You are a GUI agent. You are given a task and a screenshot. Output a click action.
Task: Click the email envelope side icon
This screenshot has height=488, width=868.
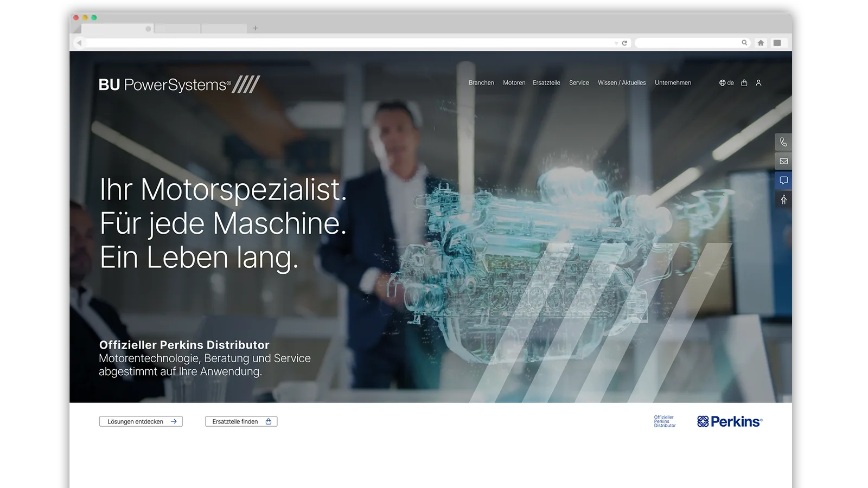click(x=783, y=161)
